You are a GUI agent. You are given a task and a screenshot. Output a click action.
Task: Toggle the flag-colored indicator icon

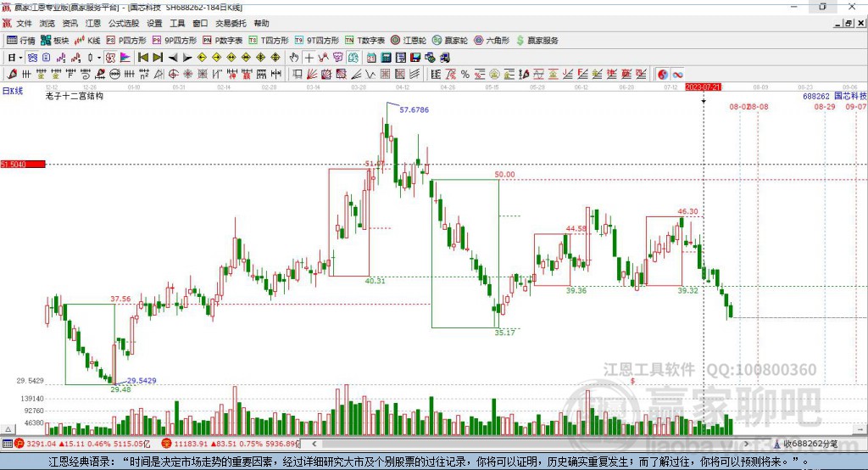coord(125,58)
